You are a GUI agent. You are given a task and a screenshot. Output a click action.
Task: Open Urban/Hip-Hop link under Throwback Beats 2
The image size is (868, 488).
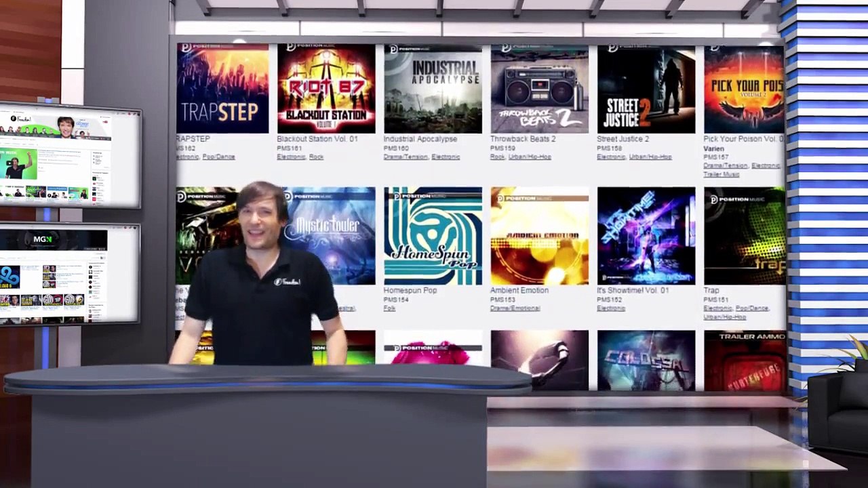pos(530,157)
